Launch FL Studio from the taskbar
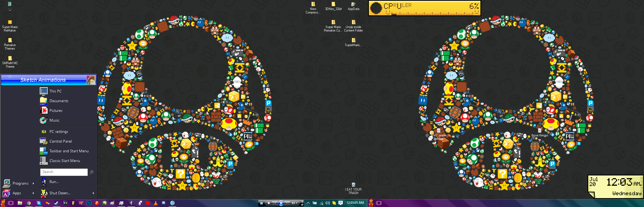Image resolution: width=644 pixels, height=207 pixels. click(73, 203)
